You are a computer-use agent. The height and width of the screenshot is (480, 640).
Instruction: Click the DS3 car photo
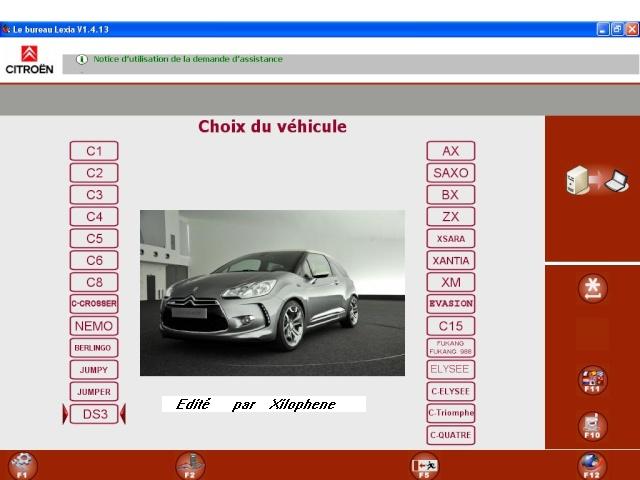(x=272, y=293)
